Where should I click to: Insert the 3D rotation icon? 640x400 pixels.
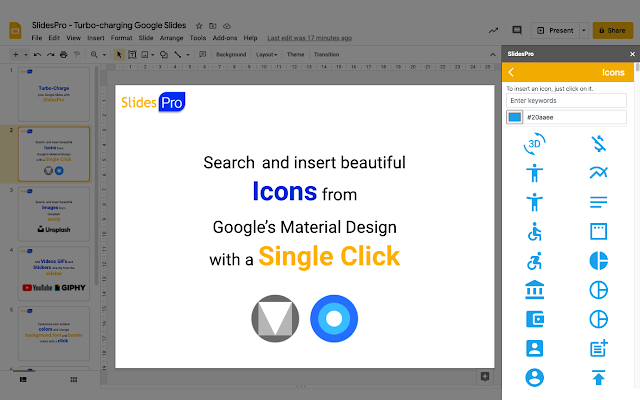coord(534,144)
